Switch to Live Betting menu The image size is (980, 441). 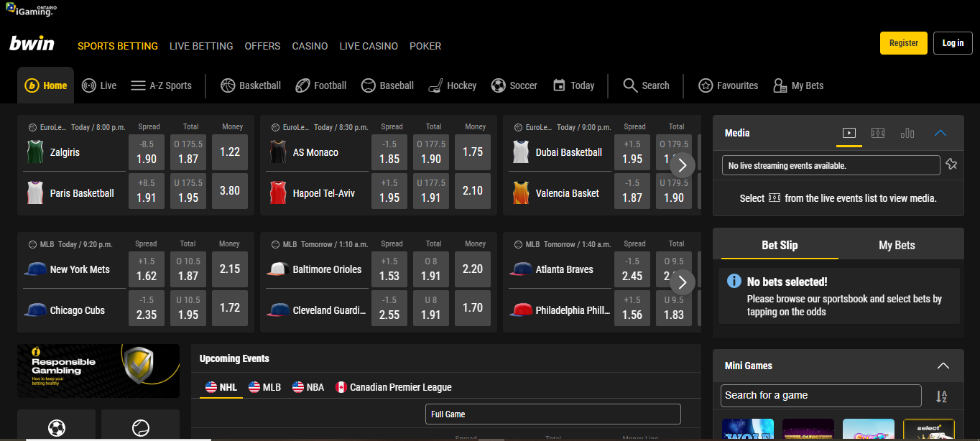click(x=201, y=46)
